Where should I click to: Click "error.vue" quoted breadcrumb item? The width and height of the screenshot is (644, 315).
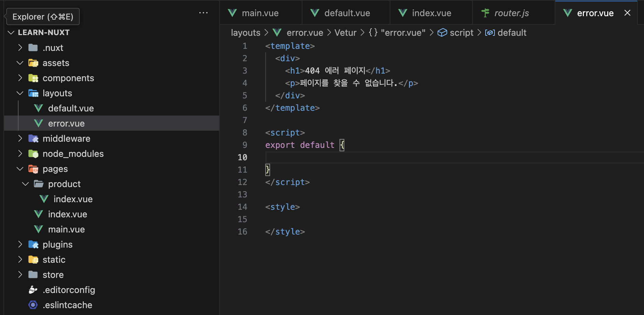(403, 33)
